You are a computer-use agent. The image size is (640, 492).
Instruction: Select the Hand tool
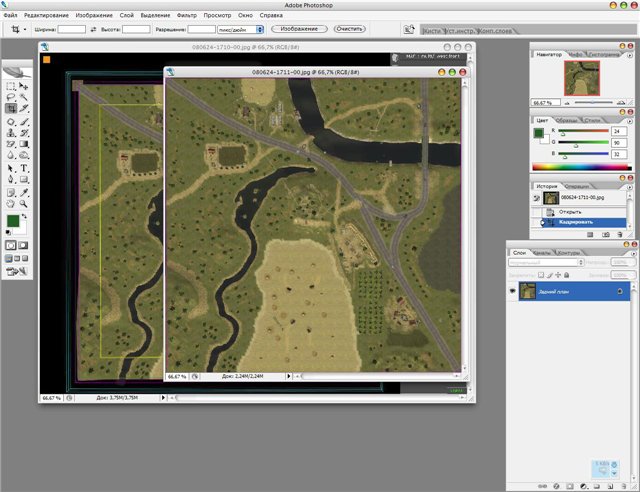click(x=11, y=203)
